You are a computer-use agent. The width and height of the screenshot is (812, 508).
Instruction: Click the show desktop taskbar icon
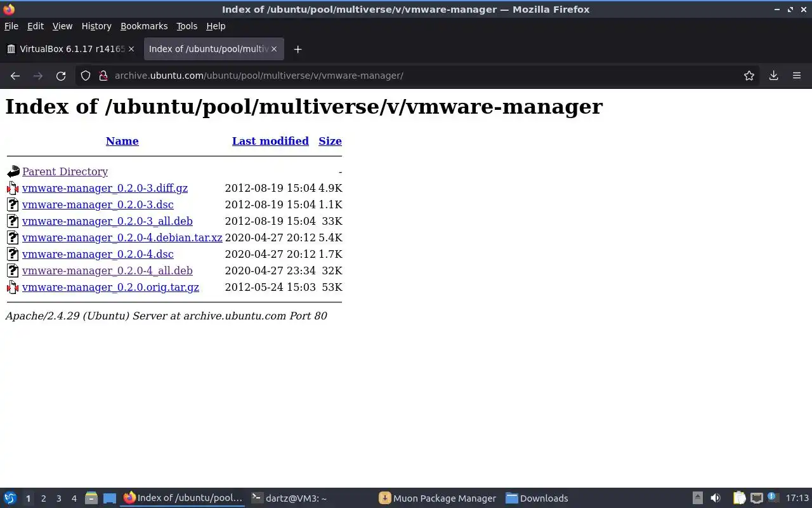[x=110, y=498]
